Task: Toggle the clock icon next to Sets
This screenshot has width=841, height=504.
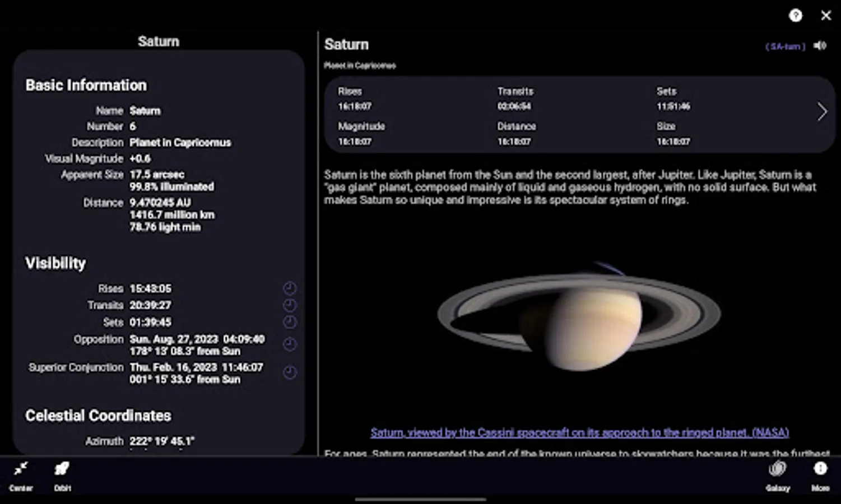Action: pos(290,321)
